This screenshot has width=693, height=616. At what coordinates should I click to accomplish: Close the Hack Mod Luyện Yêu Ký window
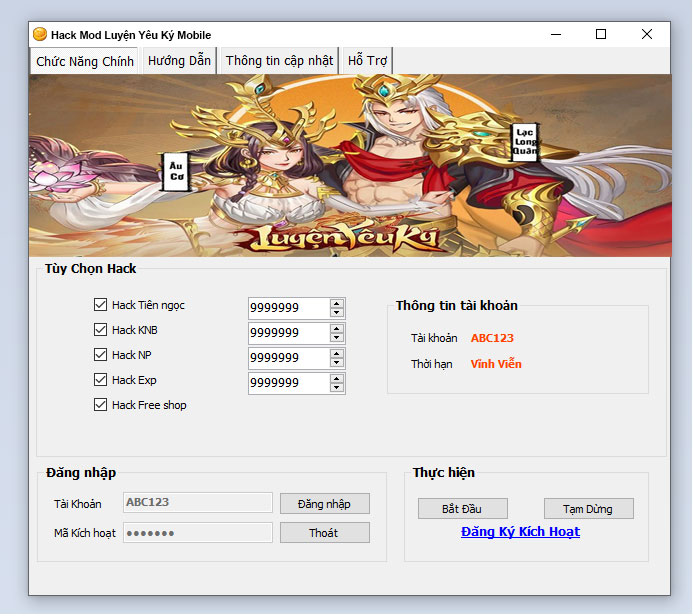click(x=647, y=34)
